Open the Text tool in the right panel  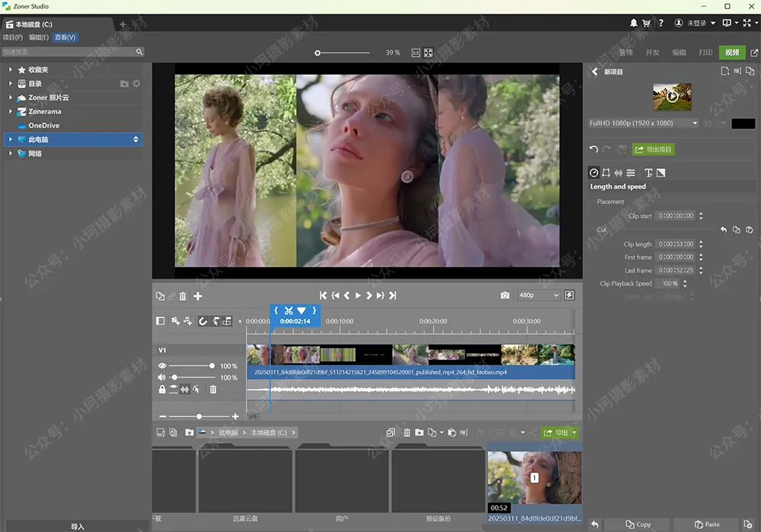pyautogui.click(x=648, y=173)
